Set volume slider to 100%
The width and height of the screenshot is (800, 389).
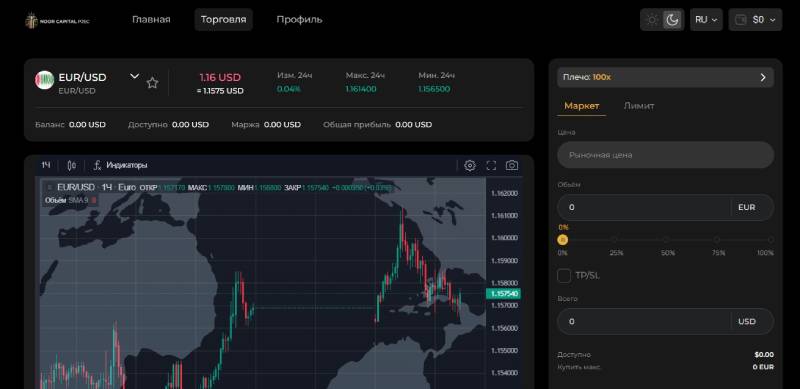[x=770, y=239]
